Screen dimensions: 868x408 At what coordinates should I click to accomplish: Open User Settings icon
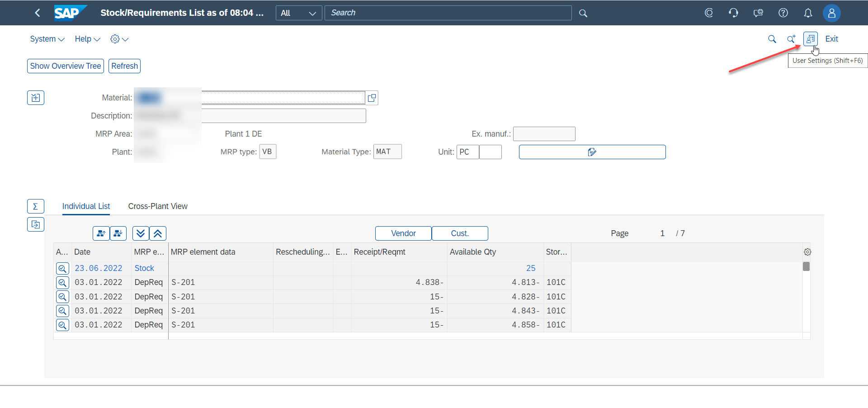pos(810,39)
